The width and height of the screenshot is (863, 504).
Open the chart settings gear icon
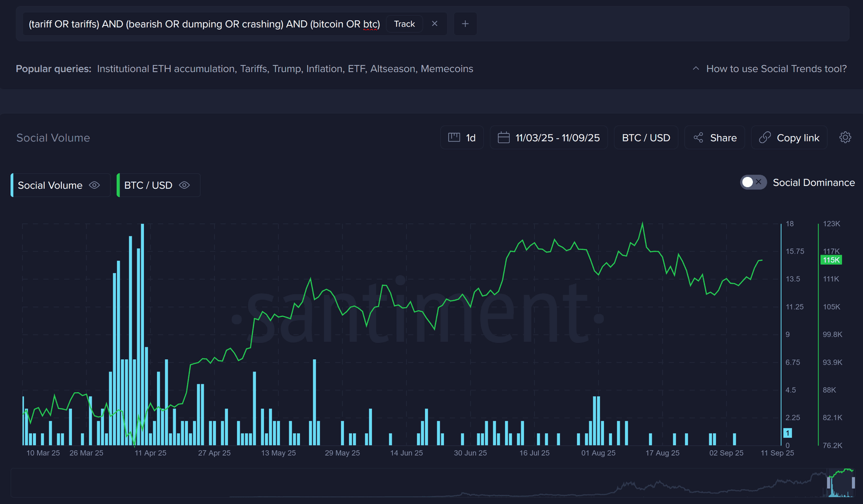click(845, 138)
